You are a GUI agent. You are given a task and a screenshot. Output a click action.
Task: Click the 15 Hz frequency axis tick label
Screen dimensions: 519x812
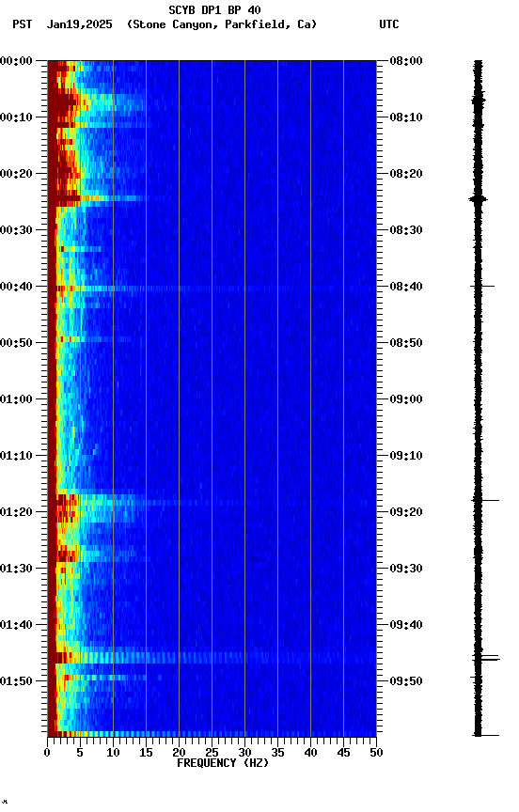[146, 753]
